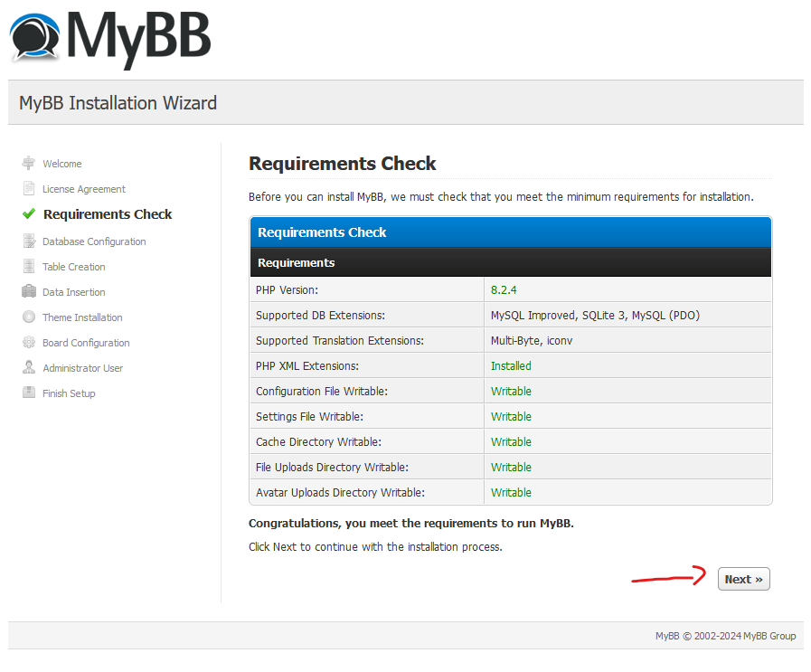
Task: Click the 'Before you can install MyBB' sentence
Action: (x=501, y=197)
